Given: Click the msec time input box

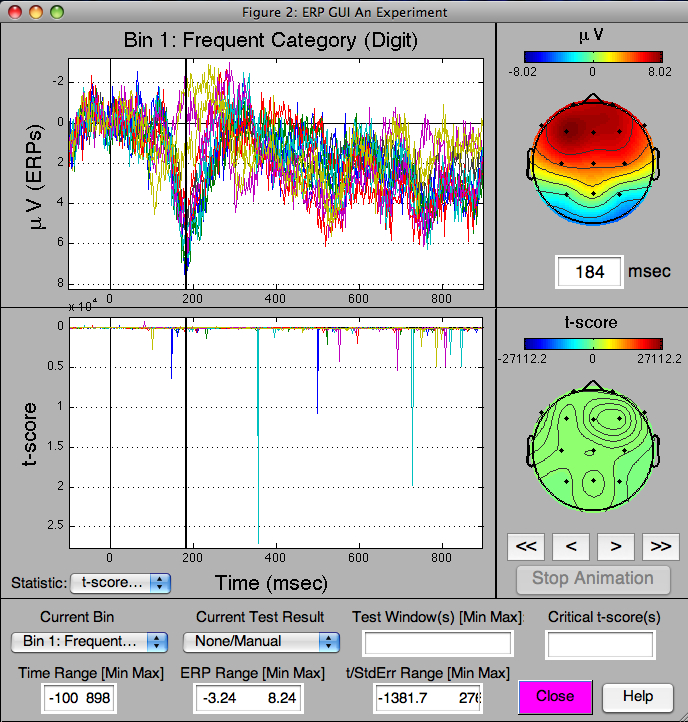Looking at the screenshot, I should (589, 272).
